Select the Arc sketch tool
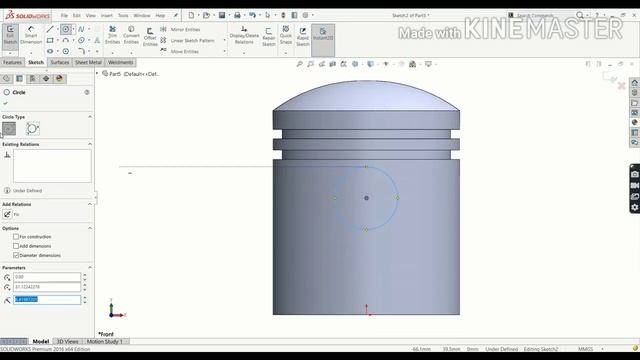The image size is (640, 360). coord(65,40)
